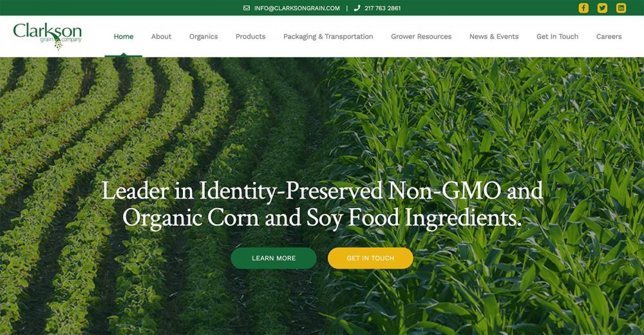Image resolution: width=644 pixels, height=335 pixels.
Task: Select Get In Touch nav link
Action: (557, 37)
